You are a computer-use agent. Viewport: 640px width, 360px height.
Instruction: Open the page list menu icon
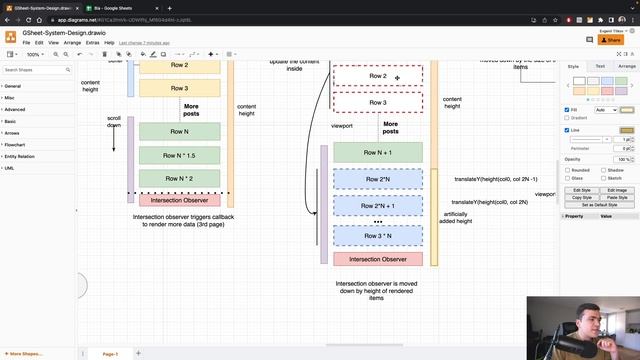(82, 353)
